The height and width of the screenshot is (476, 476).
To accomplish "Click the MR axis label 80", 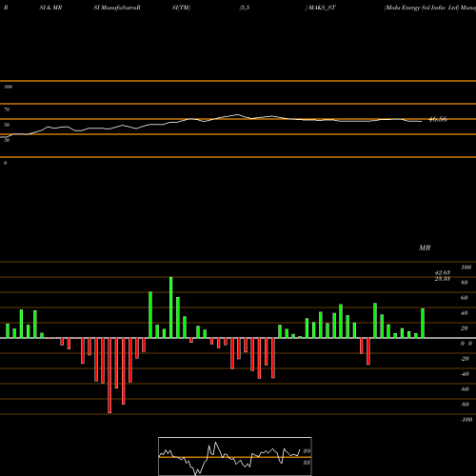I will (x=465, y=283).
